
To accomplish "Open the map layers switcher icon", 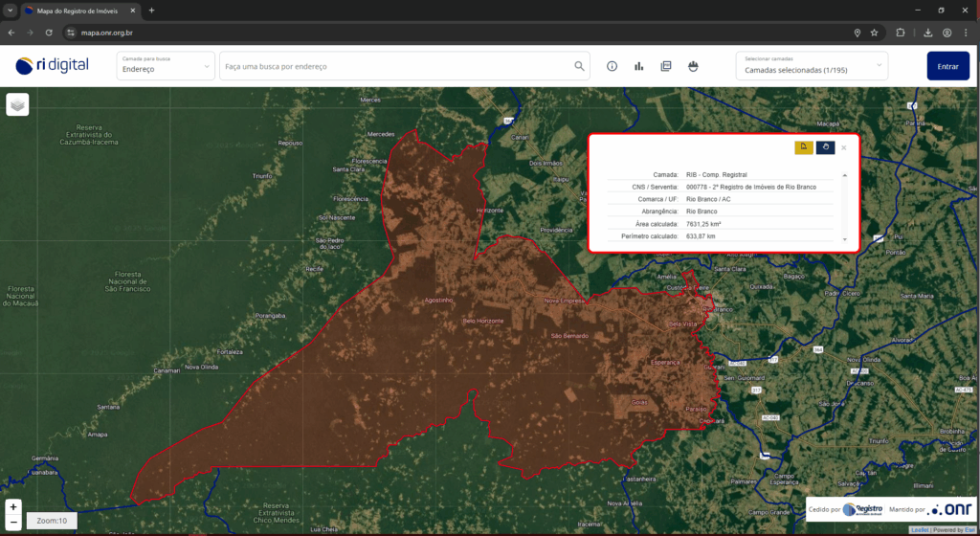I will [17, 104].
